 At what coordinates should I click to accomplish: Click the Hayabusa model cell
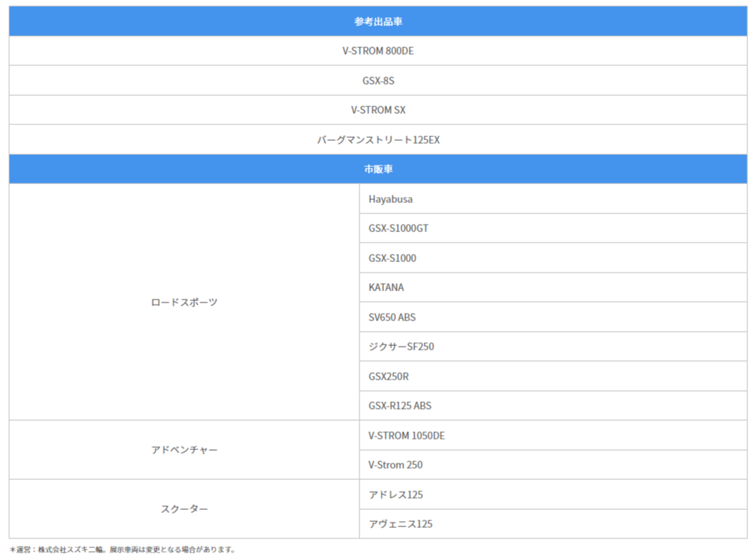391,199
